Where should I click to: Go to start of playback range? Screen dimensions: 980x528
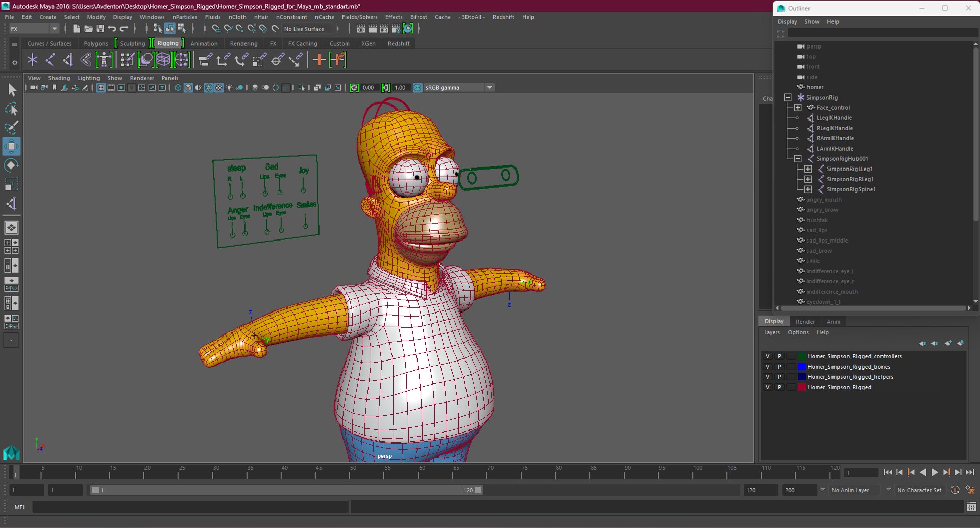887,473
